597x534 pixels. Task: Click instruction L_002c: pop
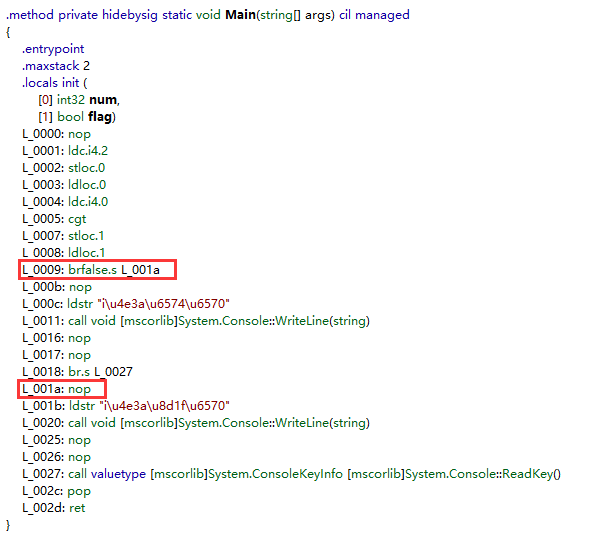(56, 491)
